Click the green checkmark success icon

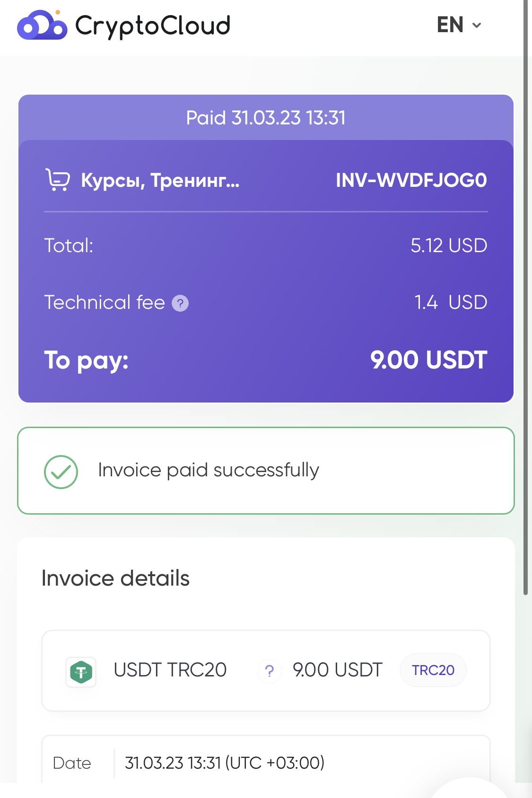click(x=61, y=472)
